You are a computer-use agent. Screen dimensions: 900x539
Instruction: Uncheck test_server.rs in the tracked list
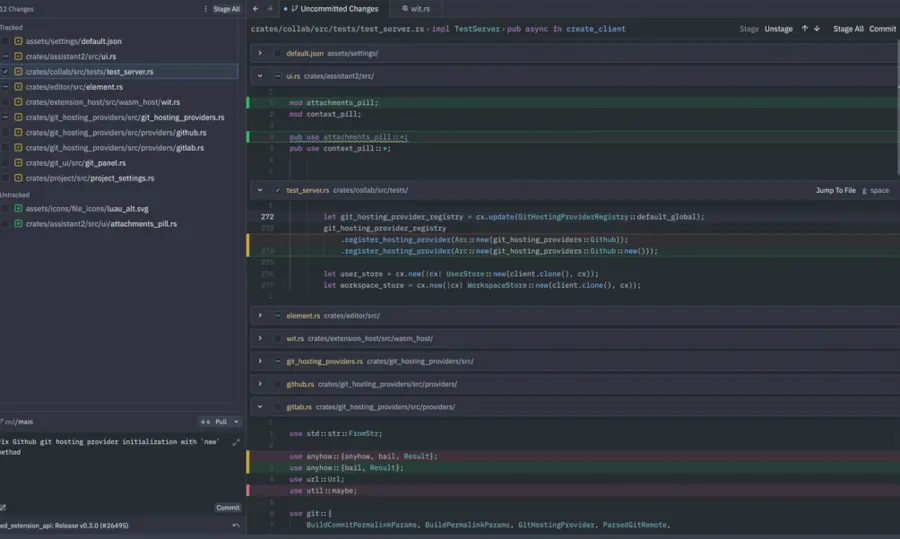(5, 72)
